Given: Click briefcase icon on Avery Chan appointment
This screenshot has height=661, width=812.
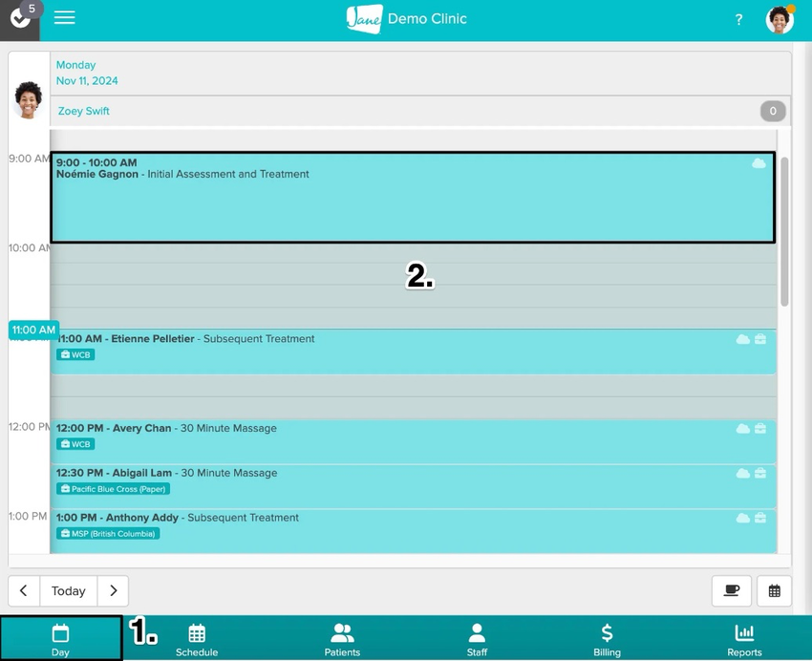Looking at the screenshot, I should pyautogui.click(x=760, y=429).
